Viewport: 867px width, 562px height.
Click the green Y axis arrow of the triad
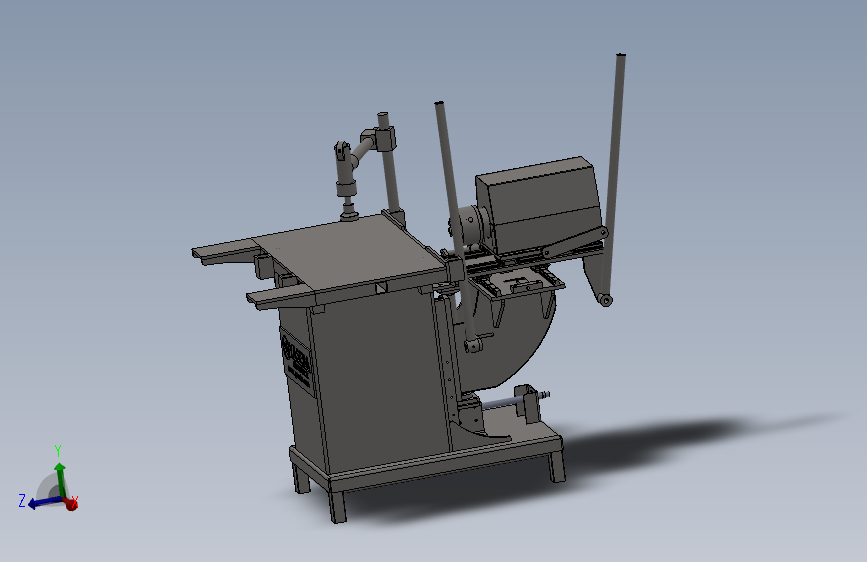click(x=61, y=478)
